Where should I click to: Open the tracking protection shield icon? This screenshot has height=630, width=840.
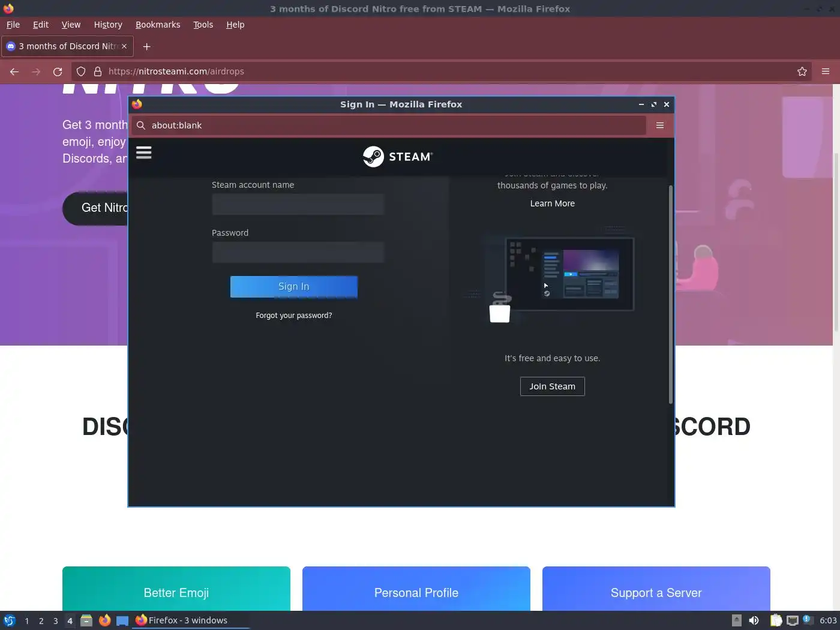click(x=81, y=71)
